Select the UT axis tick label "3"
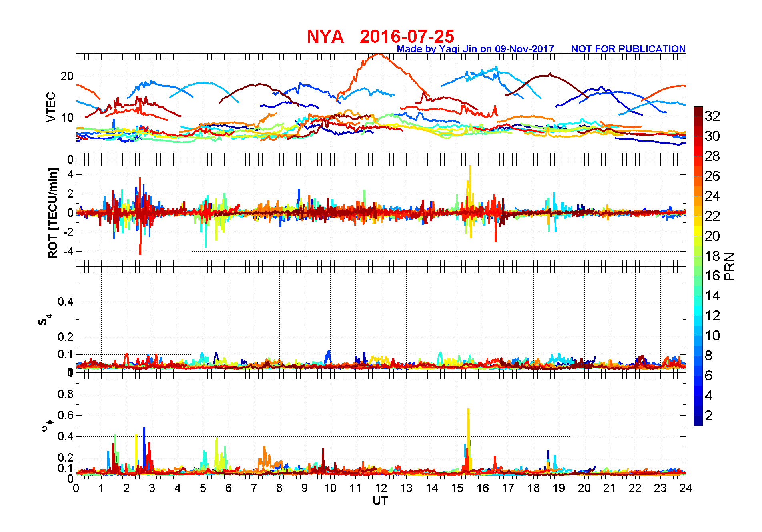This screenshot has width=762, height=532. point(152,488)
